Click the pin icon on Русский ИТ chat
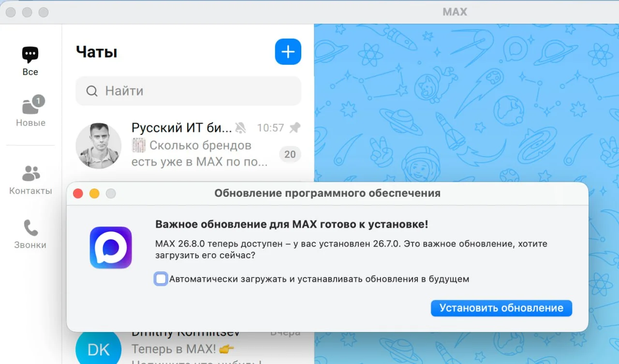The image size is (619, 364). point(295,128)
